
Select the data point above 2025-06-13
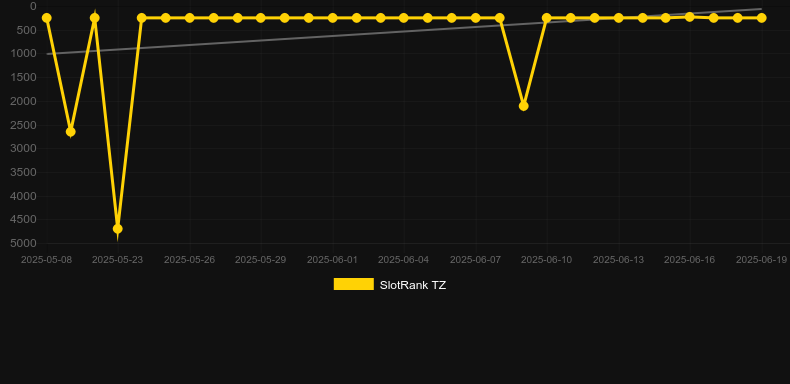click(619, 18)
